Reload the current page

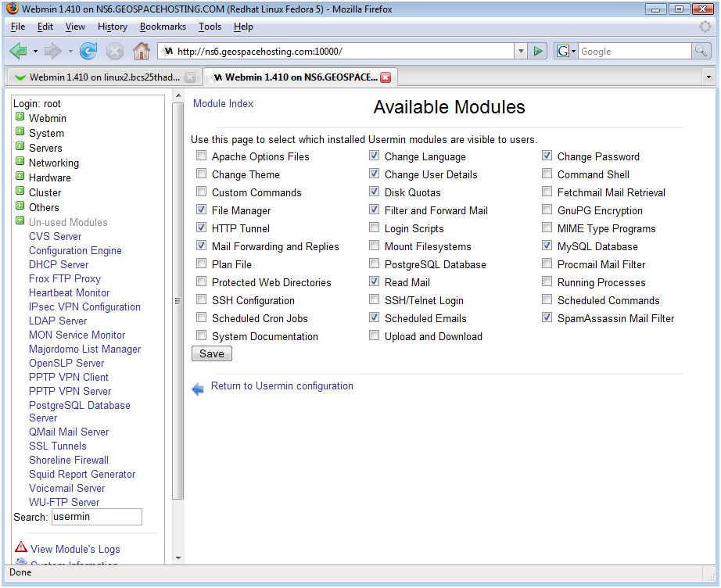[88, 51]
